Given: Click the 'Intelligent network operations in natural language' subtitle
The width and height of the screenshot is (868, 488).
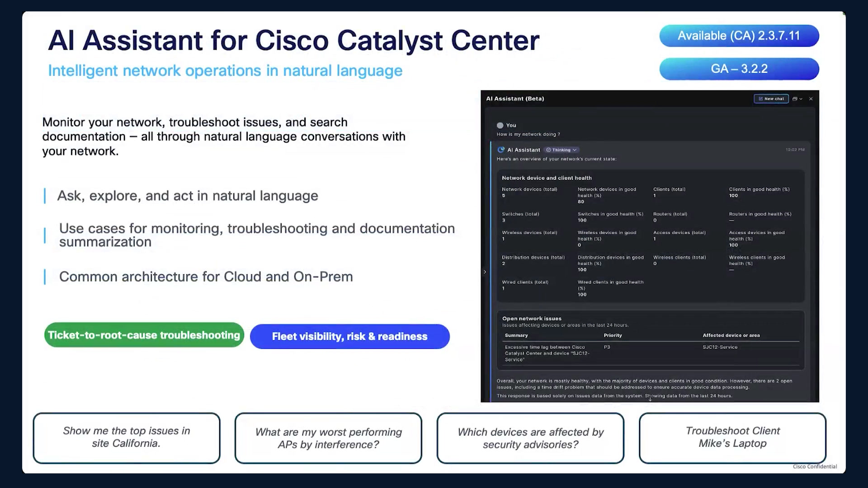Looking at the screenshot, I should tap(225, 71).
